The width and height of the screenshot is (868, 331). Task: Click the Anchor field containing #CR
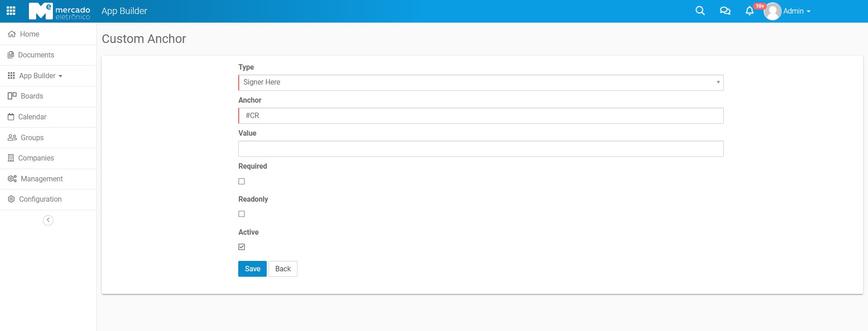[x=481, y=116]
